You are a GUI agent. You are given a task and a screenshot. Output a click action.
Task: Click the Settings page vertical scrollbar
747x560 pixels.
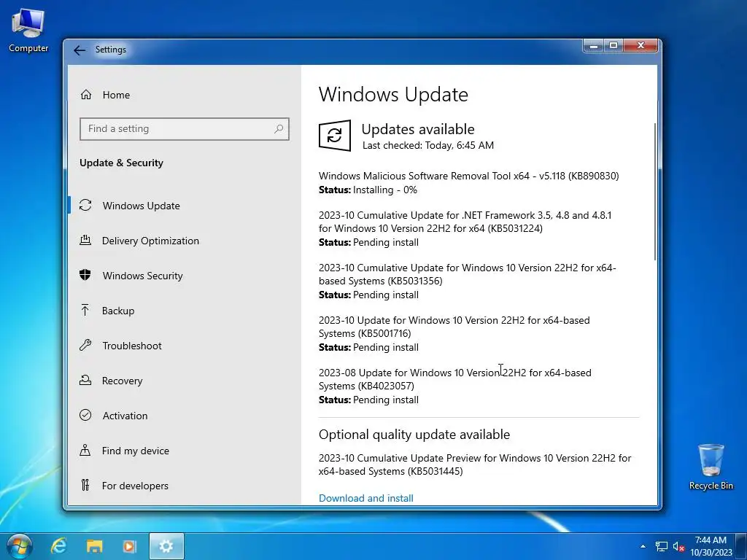tap(655, 190)
